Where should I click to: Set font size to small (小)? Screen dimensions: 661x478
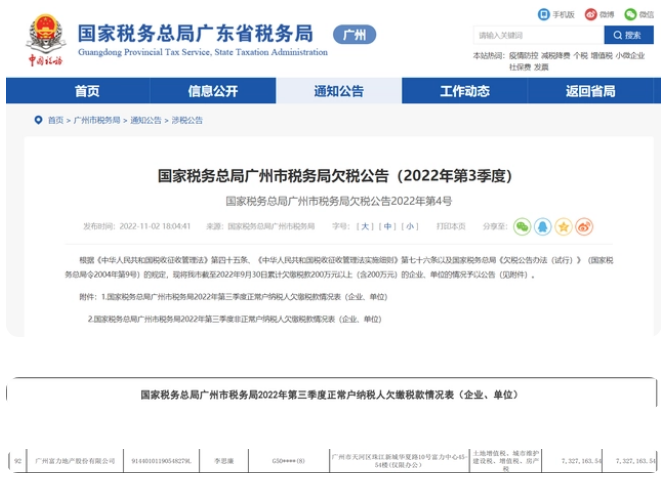point(410,227)
